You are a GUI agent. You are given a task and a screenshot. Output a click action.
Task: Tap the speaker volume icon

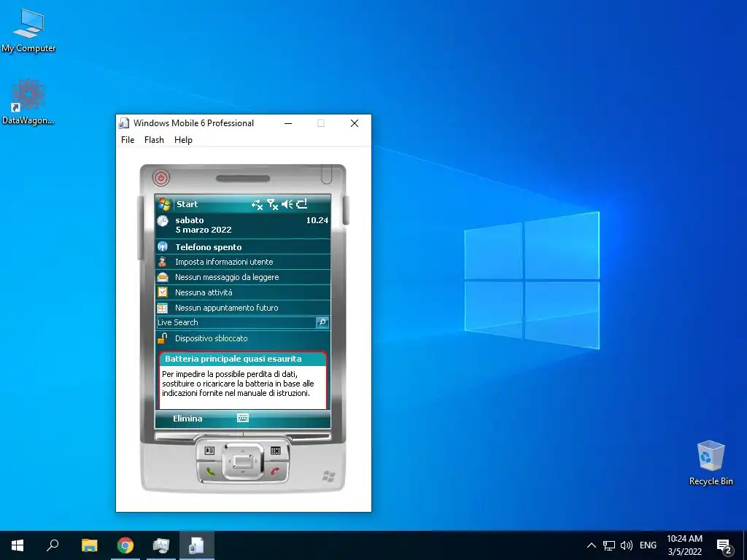287,204
